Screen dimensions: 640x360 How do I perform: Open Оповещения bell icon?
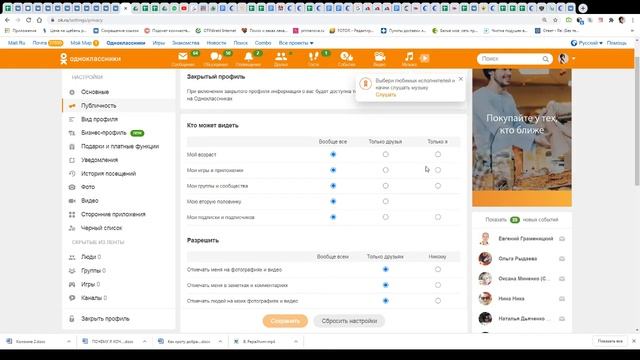248,57
